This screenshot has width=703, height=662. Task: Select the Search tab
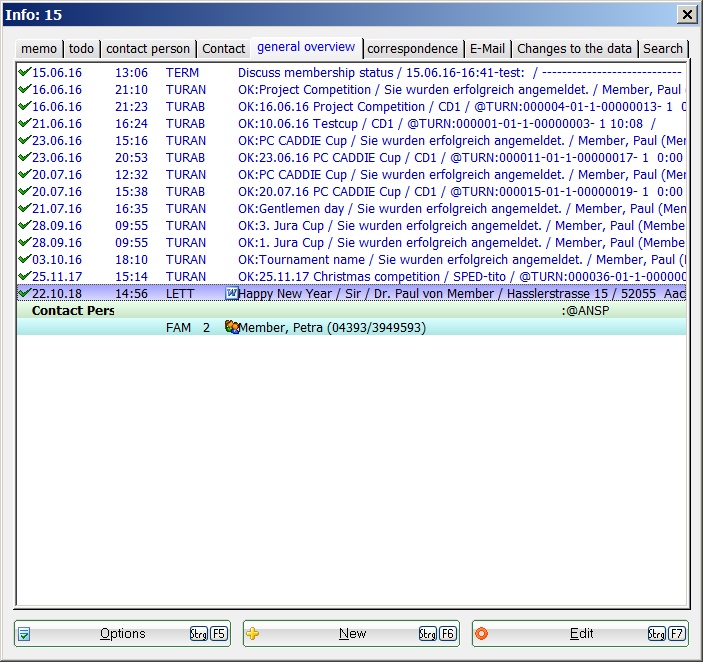[x=663, y=49]
